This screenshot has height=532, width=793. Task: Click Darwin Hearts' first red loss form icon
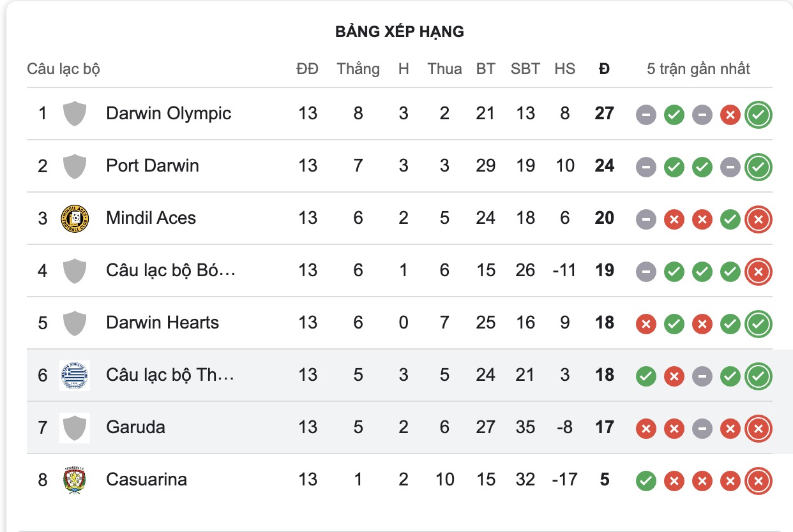[646, 323]
